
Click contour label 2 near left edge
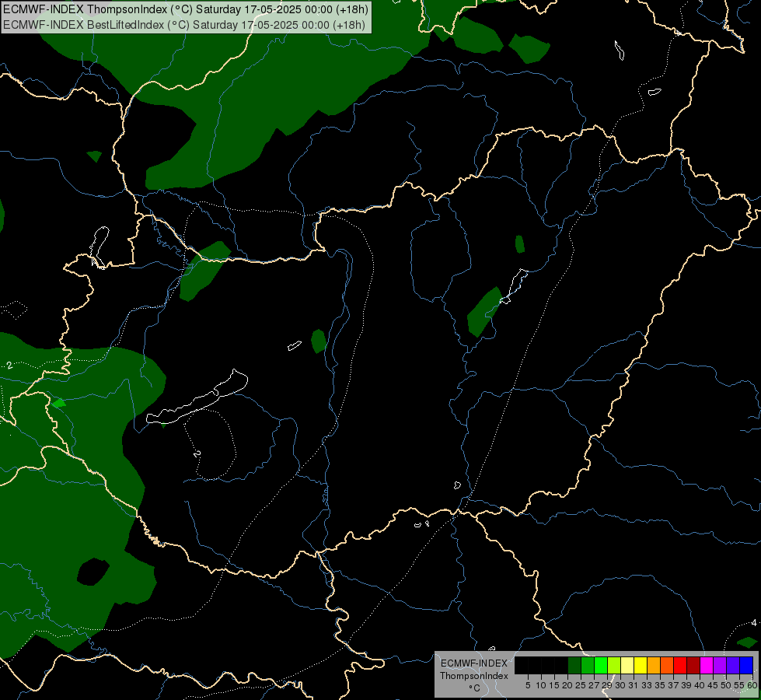pos(9,365)
